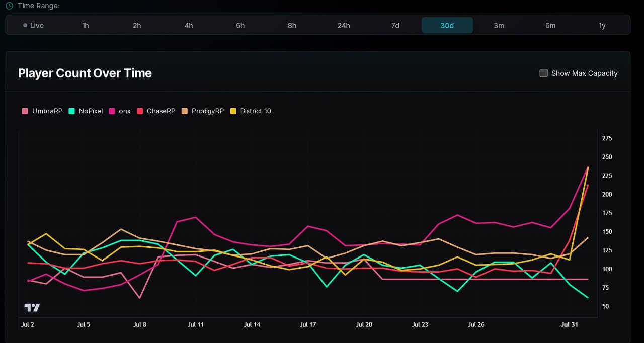Image resolution: width=644 pixels, height=343 pixels.
Task: Click the Jul 2 date label
Action: point(28,325)
